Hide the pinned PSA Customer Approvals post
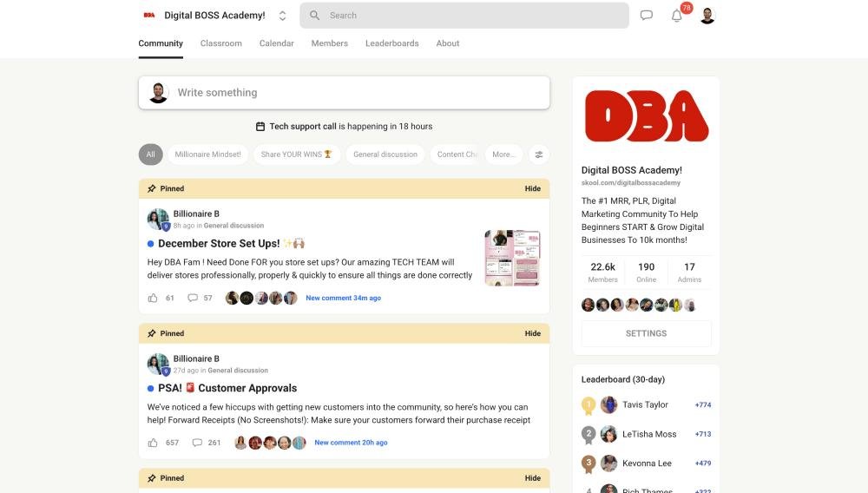The width and height of the screenshot is (868, 493). (x=533, y=333)
